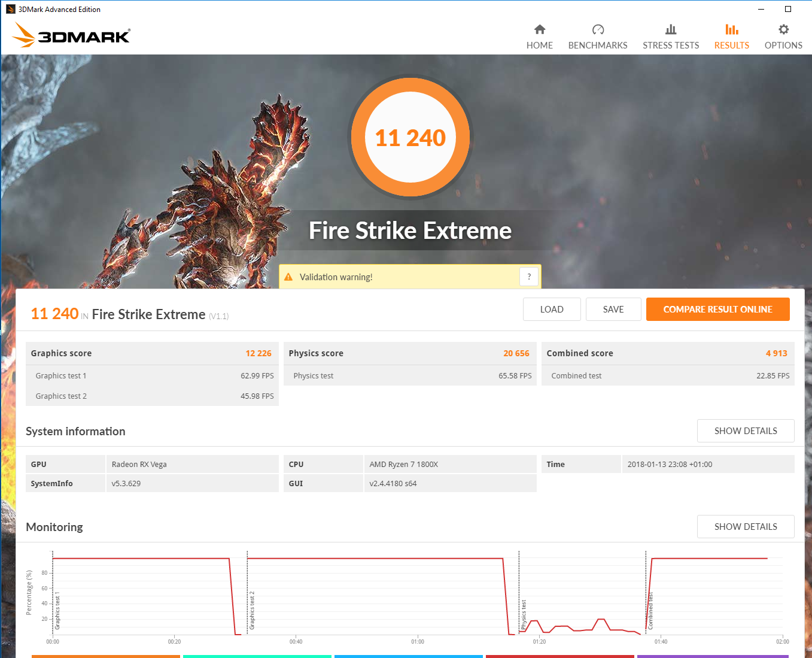The height and width of the screenshot is (658, 812).
Task: Click the red legend color bar
Action: point(560,656)
